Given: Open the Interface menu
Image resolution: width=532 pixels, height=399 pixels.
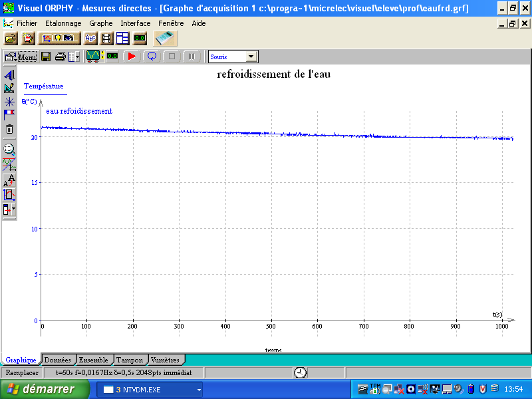Looking at the screenshot, I should click(x=136, y=23).
